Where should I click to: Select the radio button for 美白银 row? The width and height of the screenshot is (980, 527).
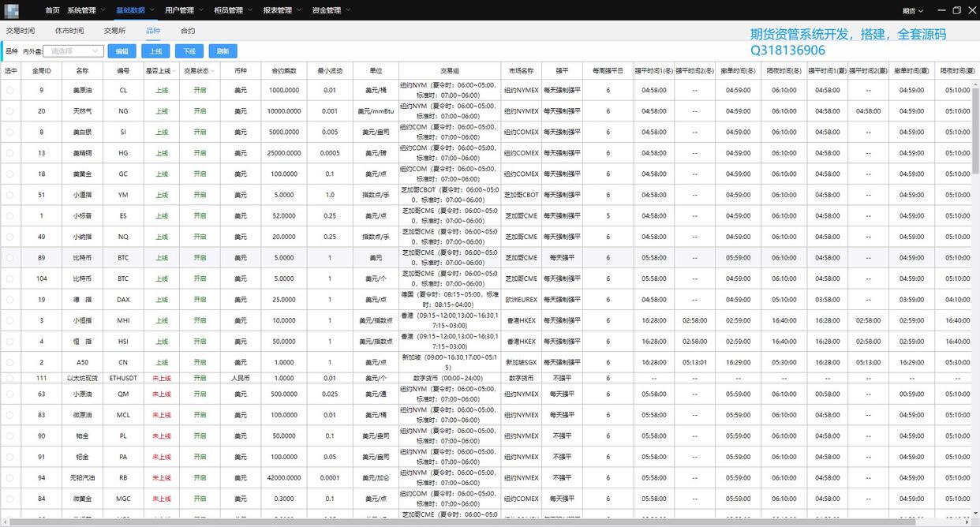(10, 132)
